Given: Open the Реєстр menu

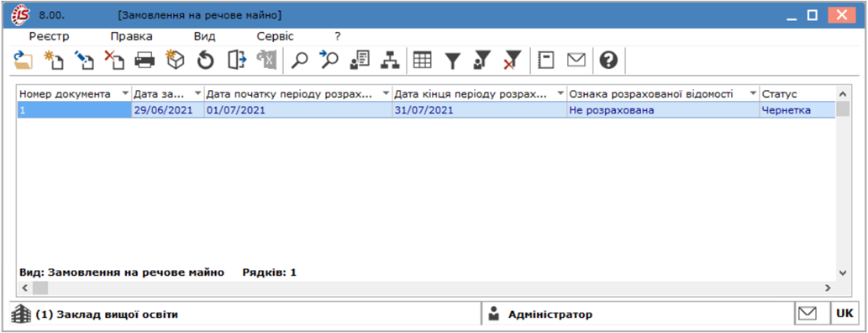Looking at the screenshot, I should coord(49,37).
